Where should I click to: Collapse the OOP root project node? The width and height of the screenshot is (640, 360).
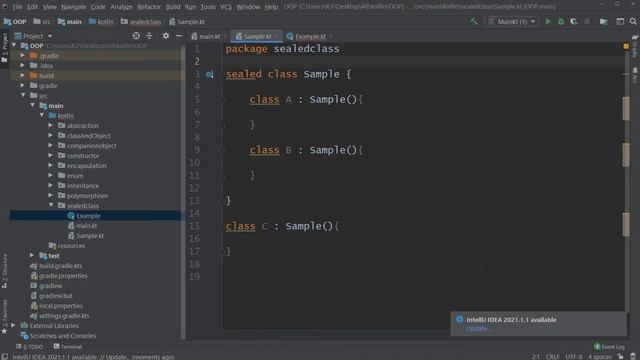coord(15,45)
